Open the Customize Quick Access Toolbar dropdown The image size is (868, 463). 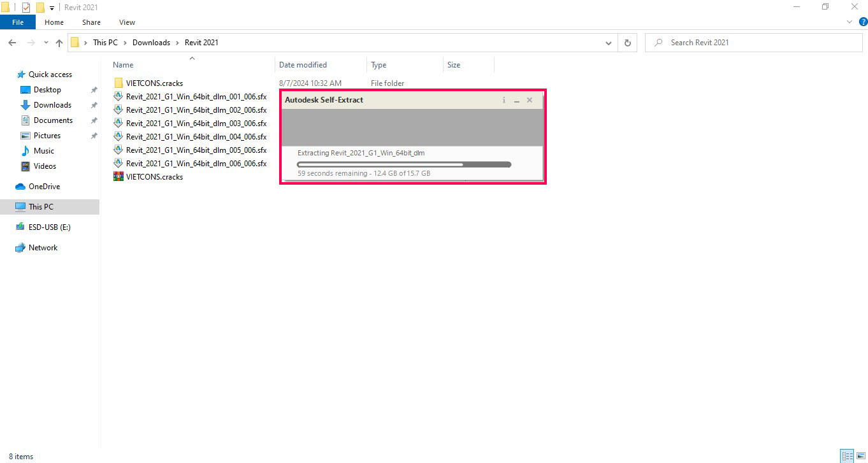[x=52, y=8]
